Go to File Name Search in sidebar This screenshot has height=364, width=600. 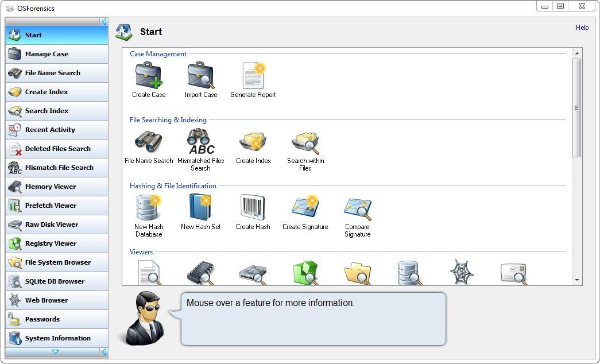[x=57, y=73]
